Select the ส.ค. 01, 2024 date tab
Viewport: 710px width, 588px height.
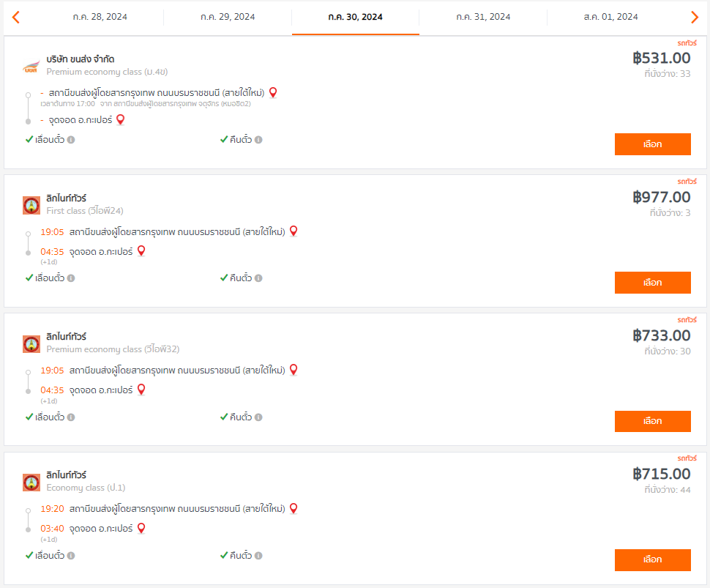611,17
